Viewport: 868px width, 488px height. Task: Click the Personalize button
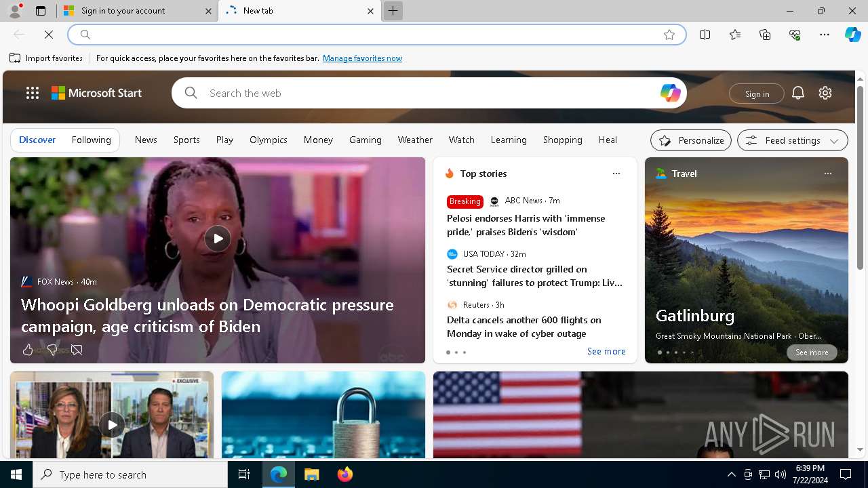(x=691, y=140)
